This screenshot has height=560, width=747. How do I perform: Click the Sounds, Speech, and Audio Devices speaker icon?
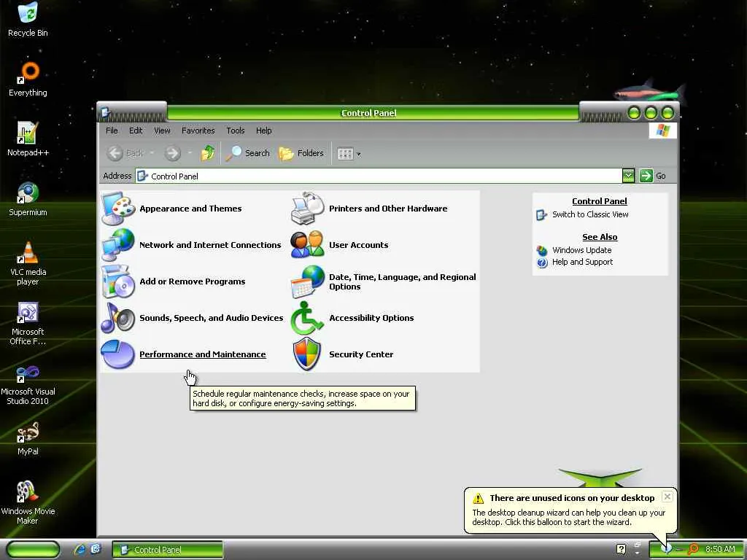[x=117, y=318]
